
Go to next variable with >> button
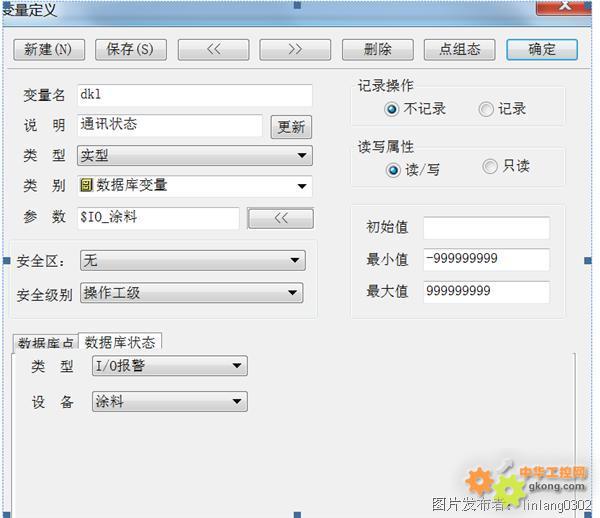click(x=295, y=50)
